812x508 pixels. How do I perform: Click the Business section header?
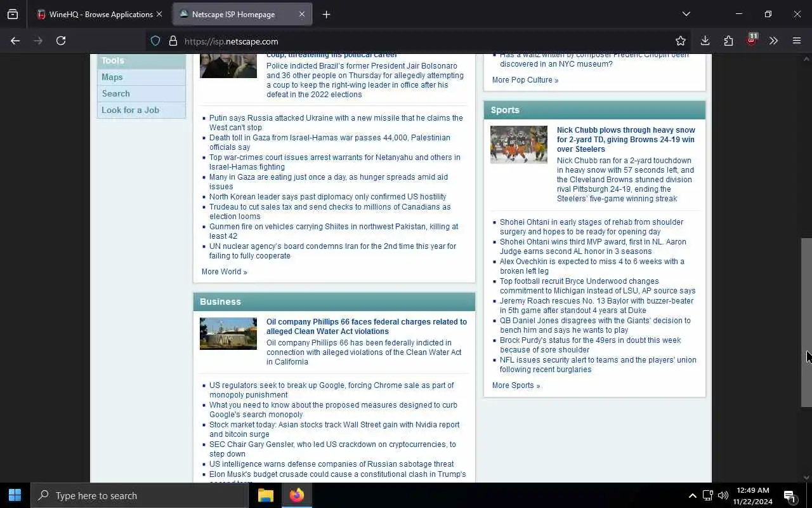pos(334,302)
